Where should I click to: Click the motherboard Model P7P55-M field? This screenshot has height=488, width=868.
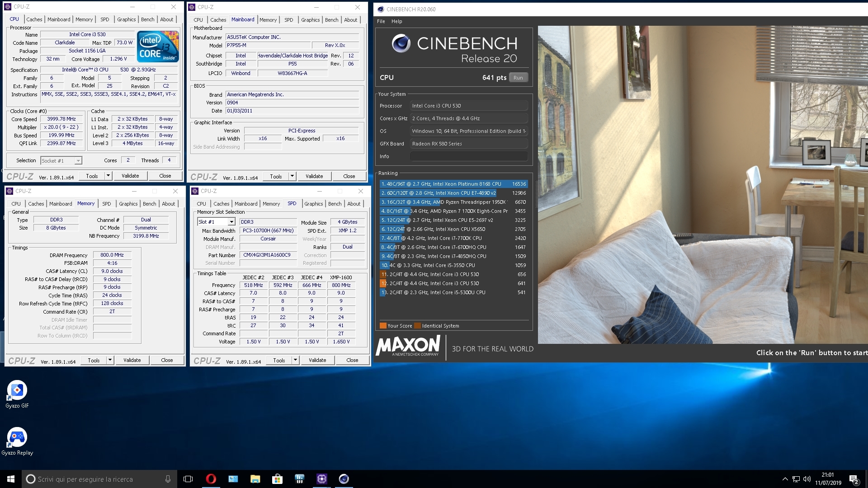pos(268,45)
